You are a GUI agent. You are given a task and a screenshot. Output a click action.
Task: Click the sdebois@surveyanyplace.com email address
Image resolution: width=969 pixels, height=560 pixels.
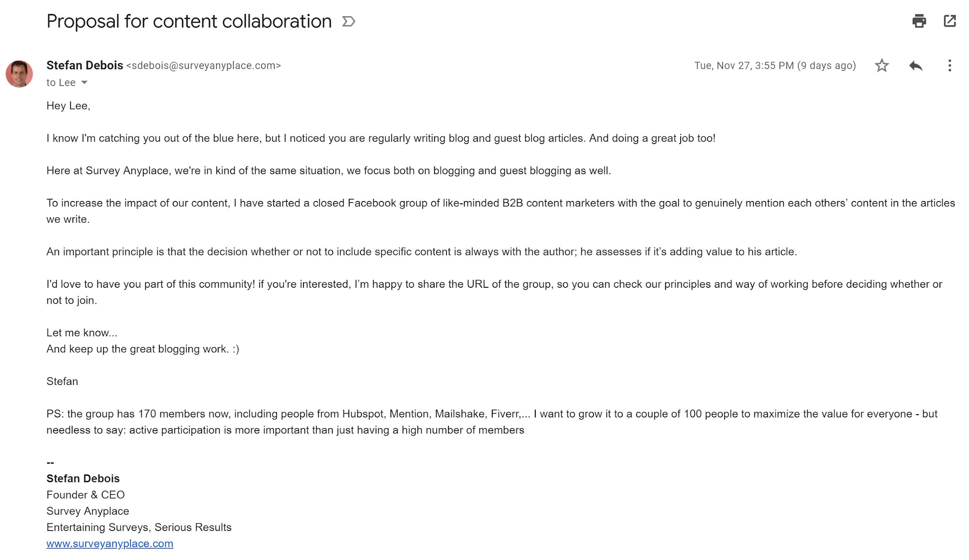point(203,66)
